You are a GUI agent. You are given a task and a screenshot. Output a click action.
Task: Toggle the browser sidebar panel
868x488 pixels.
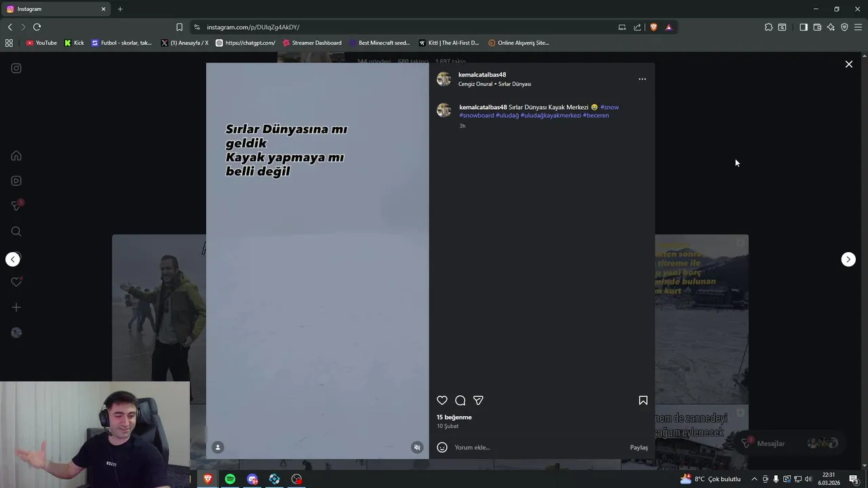click(x=804, y=27)
